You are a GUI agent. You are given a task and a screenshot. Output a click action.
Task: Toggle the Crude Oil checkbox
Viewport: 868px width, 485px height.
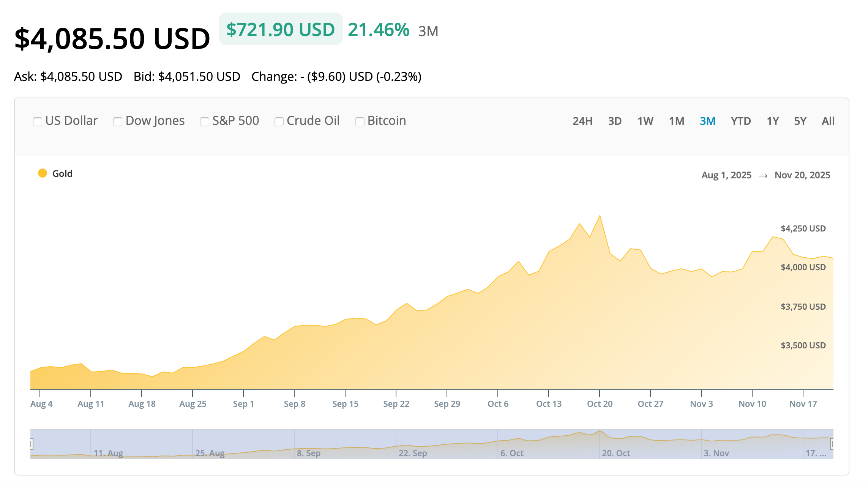tap(279, 121)
